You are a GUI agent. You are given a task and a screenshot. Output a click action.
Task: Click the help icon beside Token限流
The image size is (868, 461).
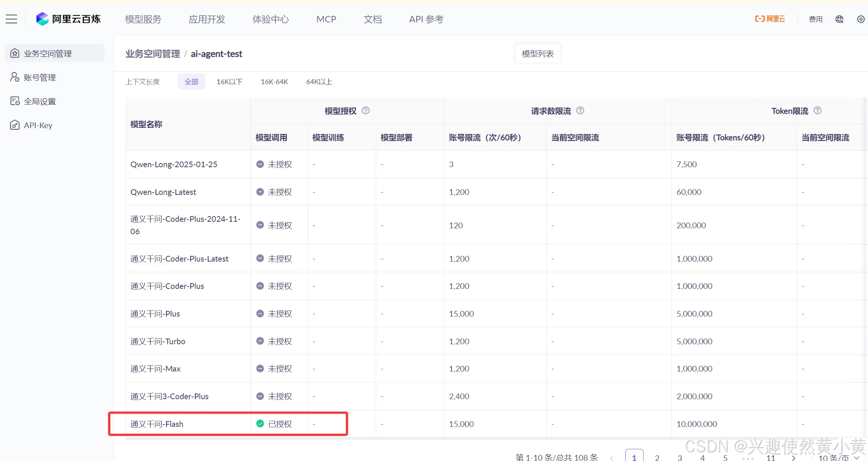pos(818,110)
